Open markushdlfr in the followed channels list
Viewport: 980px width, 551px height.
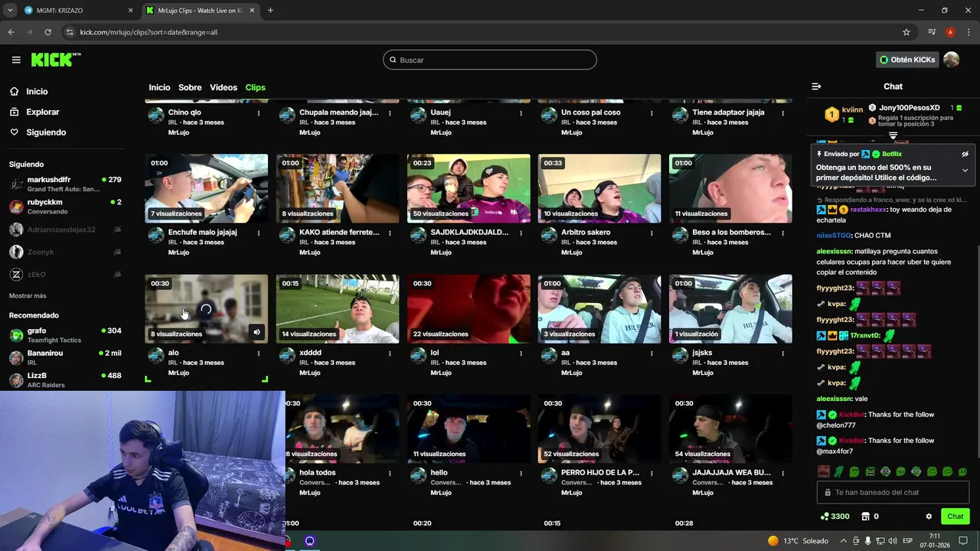tap(65, 184)
